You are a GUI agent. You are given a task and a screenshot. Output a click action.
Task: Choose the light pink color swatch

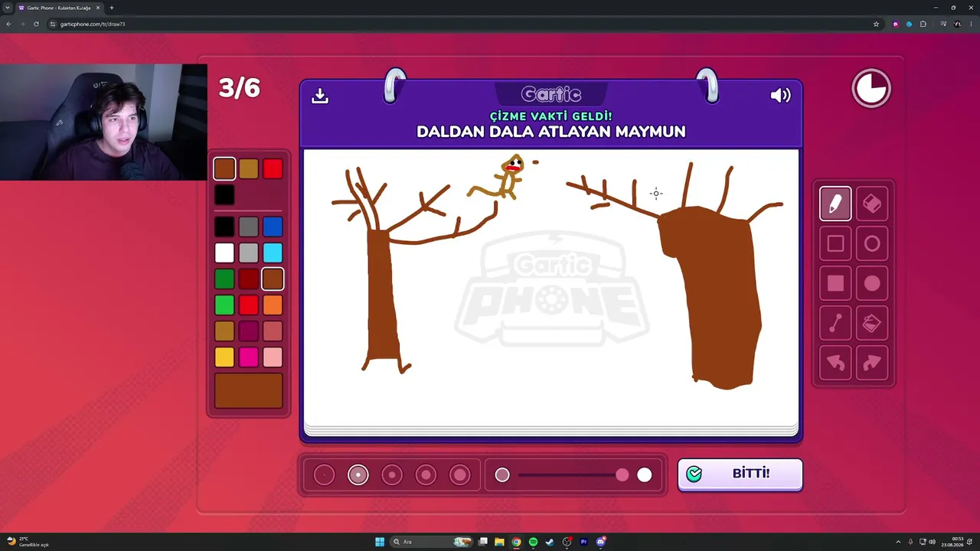[273, 357]
